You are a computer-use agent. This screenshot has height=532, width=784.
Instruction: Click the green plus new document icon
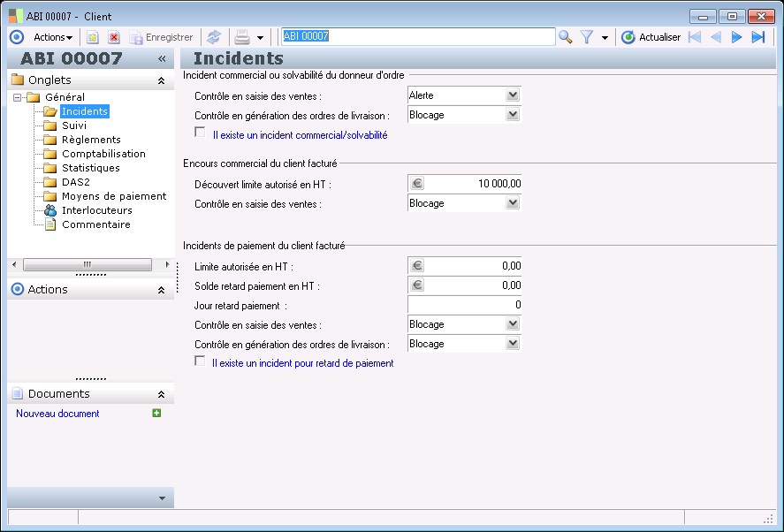[156, 413]
